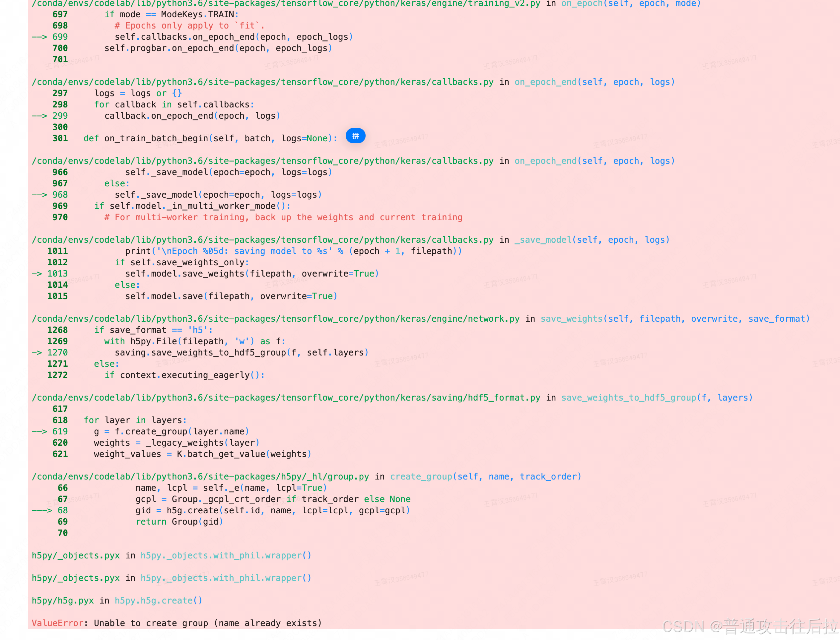840x640 pixels.
Task: Click the _save_model function name in header
Action: pyautogui.click(x=543, y=240)
